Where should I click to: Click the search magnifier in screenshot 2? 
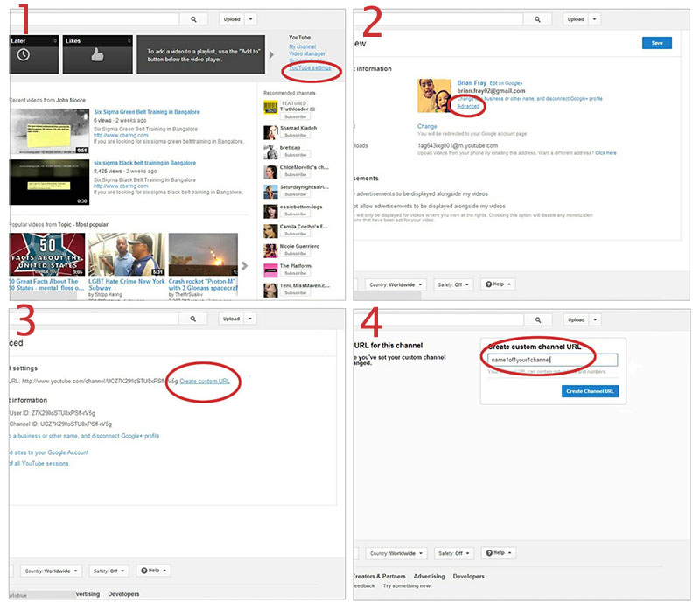coord(537,19)
